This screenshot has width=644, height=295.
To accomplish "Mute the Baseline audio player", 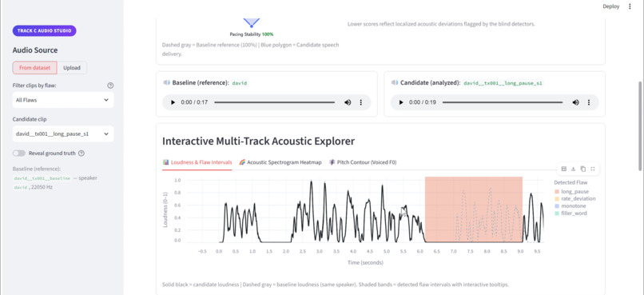I will pyautogui.click(x=348, y=102).
